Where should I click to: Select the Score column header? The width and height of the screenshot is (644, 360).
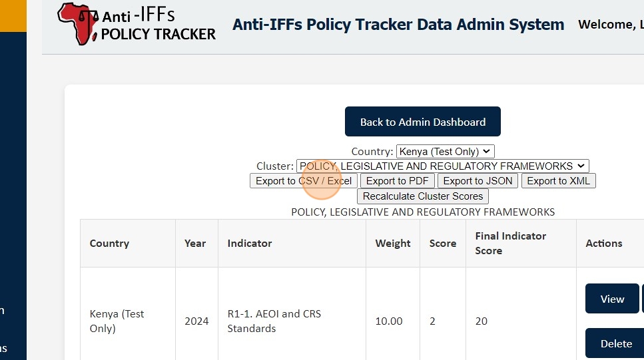click(x=442, y=244)
